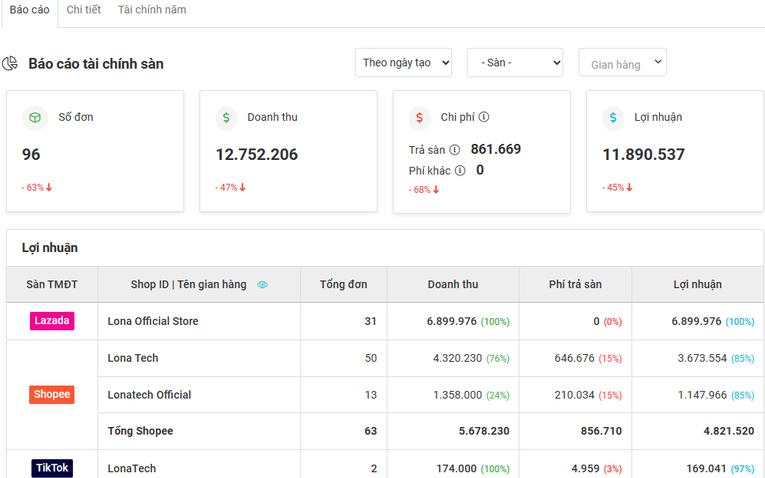This screenshot has width=765, height=478.
Task: Click the 12.752.206 revenue value
Action: (257, 155)
